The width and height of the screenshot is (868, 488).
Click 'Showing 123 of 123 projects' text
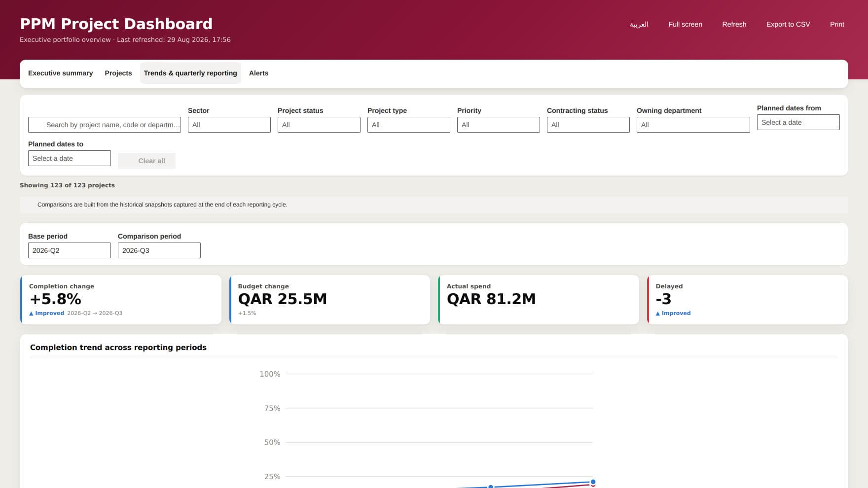click(x=67, y=185)
